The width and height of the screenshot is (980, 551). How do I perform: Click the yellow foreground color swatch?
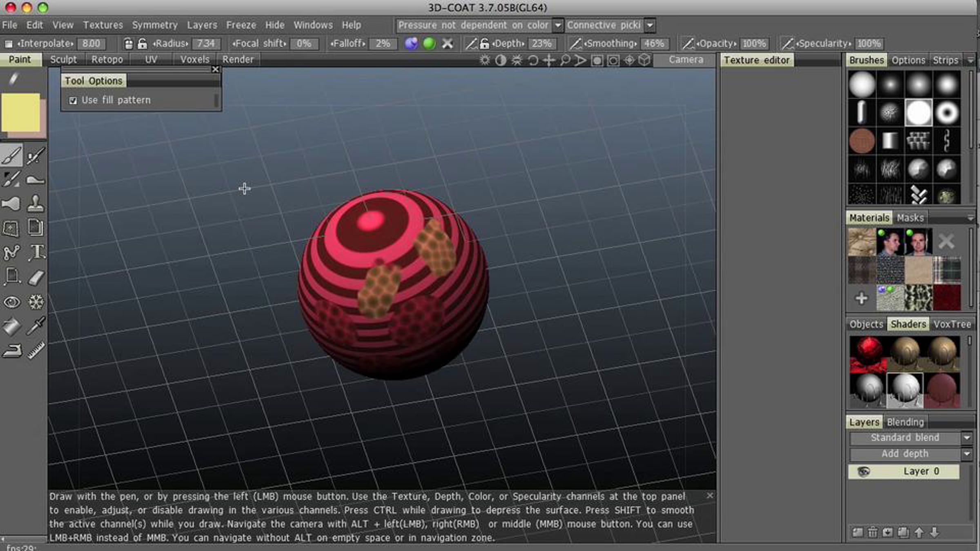click(x=20, y=112)
